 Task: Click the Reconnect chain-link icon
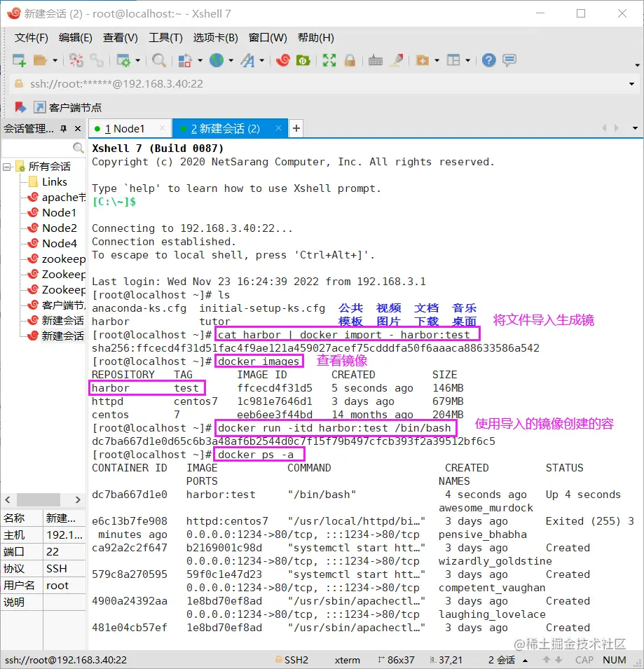[97, 60]
